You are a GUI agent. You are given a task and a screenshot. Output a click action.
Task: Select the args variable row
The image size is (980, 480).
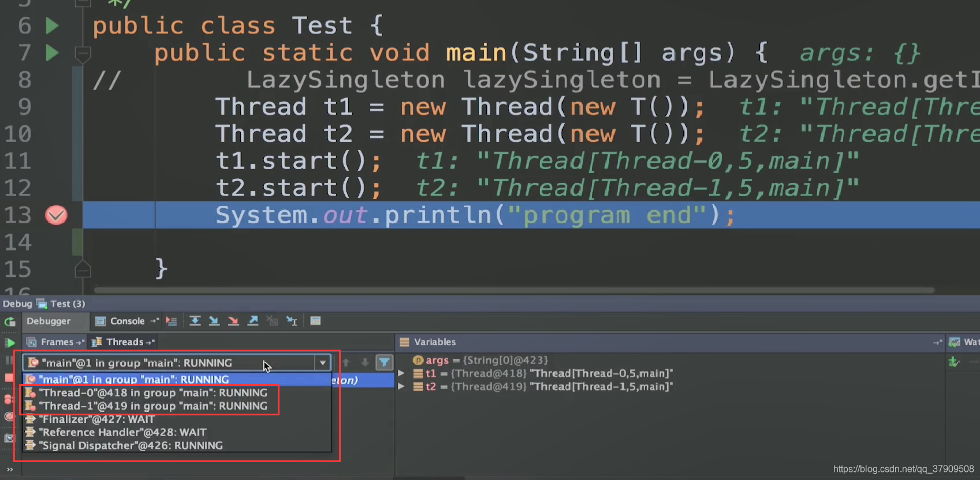point(480,360)
